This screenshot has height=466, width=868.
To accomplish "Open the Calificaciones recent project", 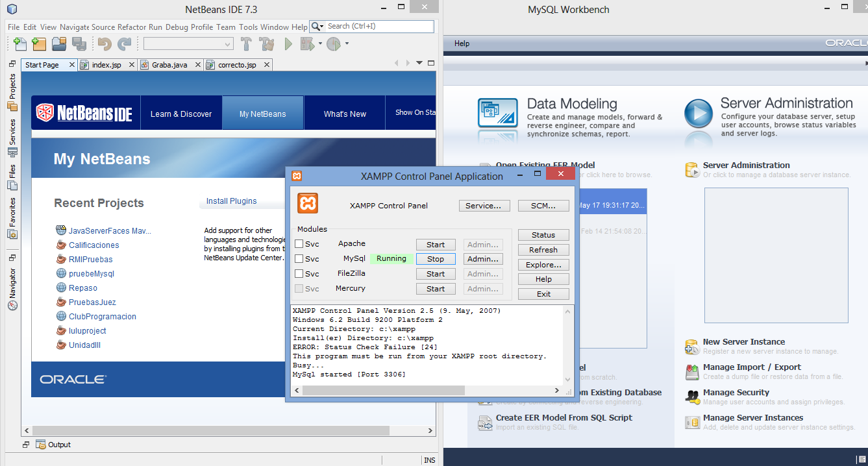I will [94, 245].
